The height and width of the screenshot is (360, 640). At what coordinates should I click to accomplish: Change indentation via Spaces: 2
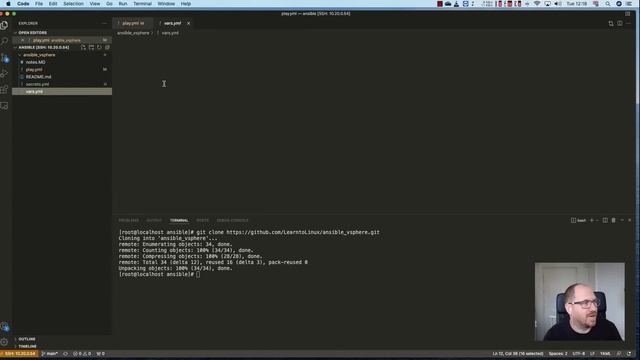click(558, 354)
